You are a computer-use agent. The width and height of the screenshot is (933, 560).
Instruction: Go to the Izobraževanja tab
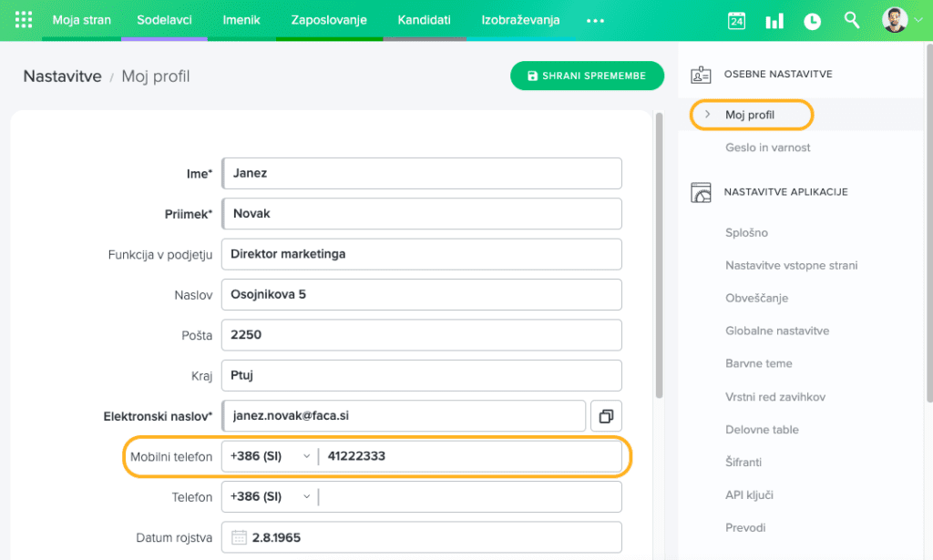click(x=520, y=20)
